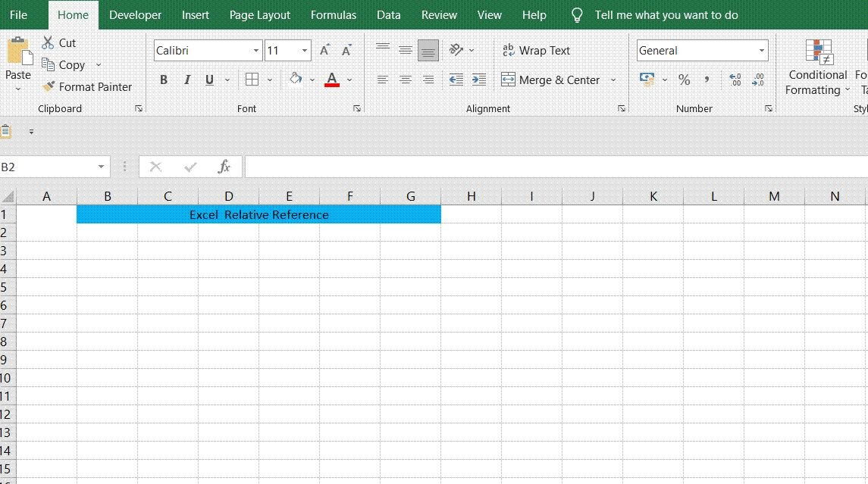Expand underline style arrow
The height and width of the screenshot is (484, 868).
pyautogui.click(x=227, y=80)
